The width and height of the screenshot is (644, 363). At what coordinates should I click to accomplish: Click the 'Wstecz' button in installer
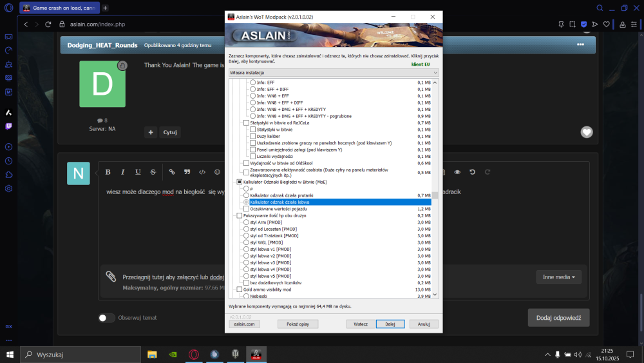[x=361, y=324]
